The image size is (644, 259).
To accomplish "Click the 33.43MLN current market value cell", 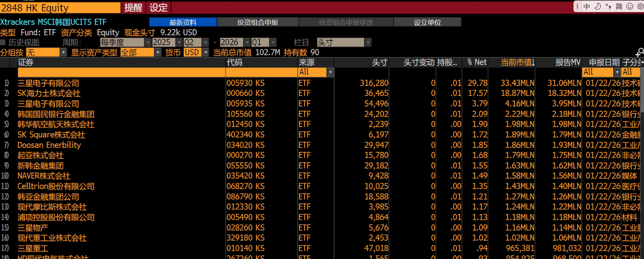I will click(517, 83).
